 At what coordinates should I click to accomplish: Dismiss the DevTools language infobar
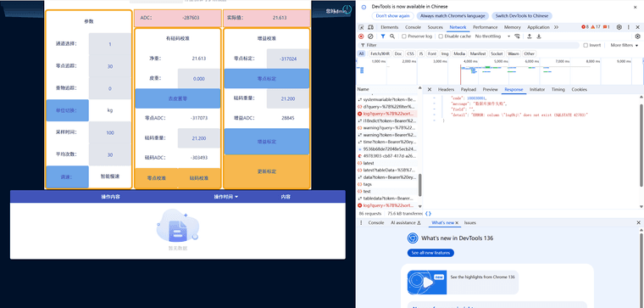635,7
